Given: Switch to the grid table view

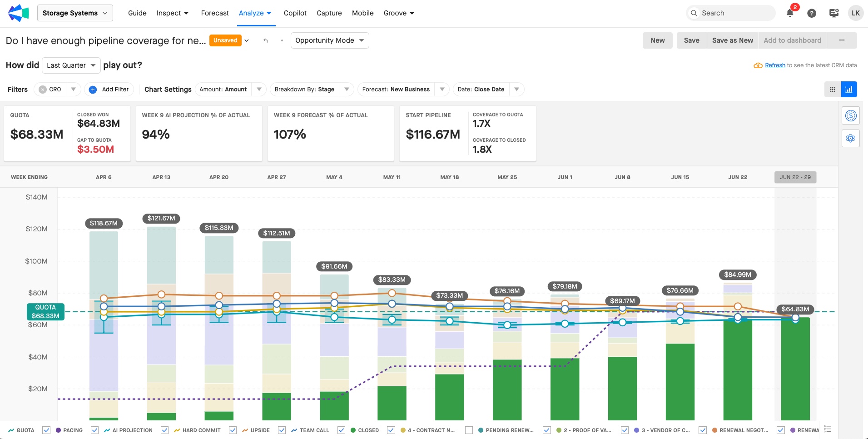Looking at the screenshot, I should [x=832, y=90].
